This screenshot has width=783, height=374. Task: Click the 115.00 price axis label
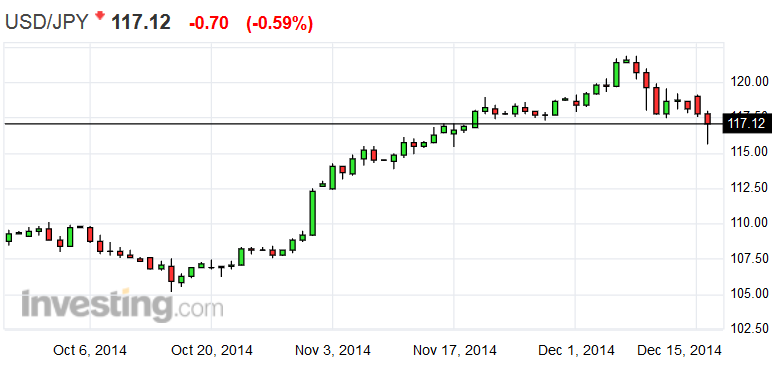[749, 151]
